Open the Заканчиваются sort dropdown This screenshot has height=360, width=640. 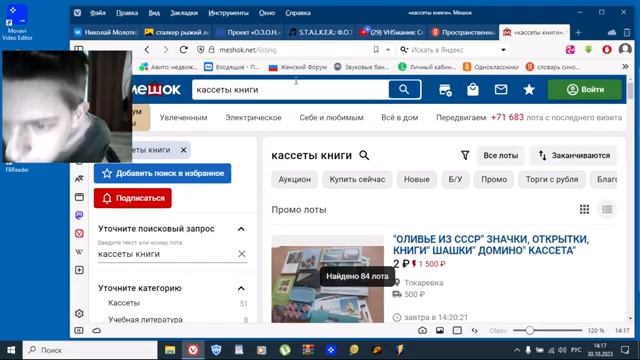[x=574, y=156]
